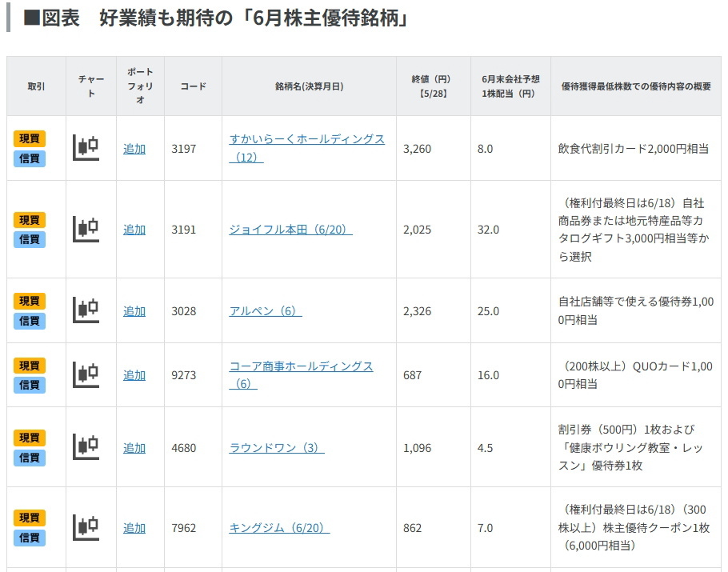This screenshot has width=728, height=572.
Task: Select closing price 862
Action: pos(412,528)
